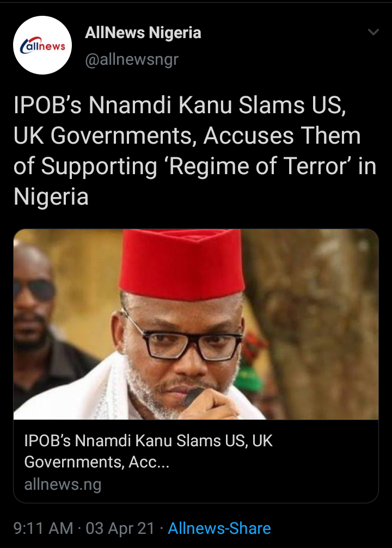Click the 9:11 AM timestamp

(x=44, y=528)
